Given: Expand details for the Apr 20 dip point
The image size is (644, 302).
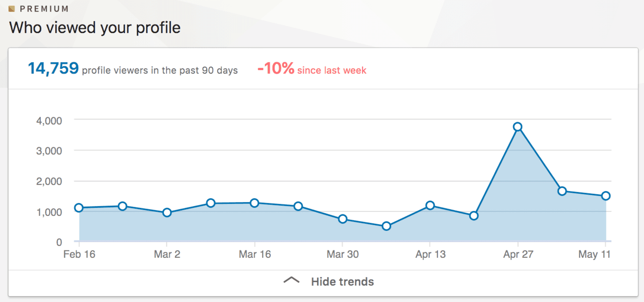Looking at the screenshot, I should click(475, 216).
